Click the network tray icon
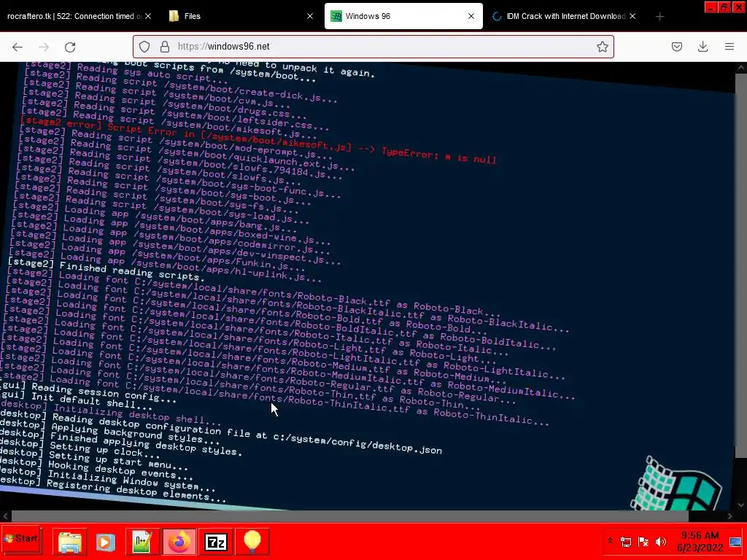The height and width of the screenshot is (560, 747). (x=625, y=542)
